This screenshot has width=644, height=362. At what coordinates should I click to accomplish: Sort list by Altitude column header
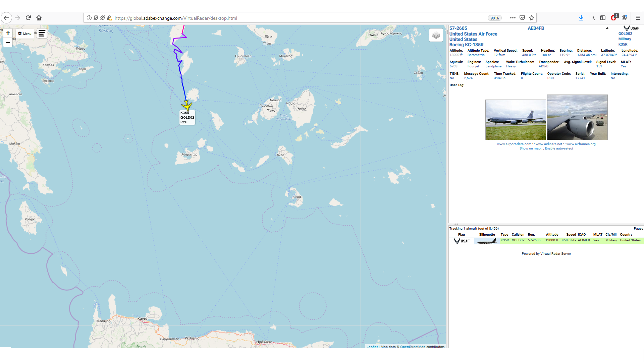click(x=552, y=235)
